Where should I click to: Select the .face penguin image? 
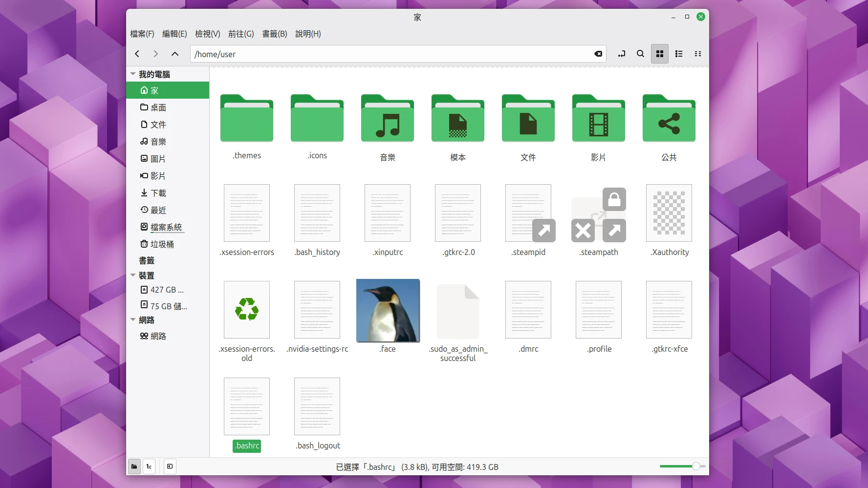[x=388, y=311]
